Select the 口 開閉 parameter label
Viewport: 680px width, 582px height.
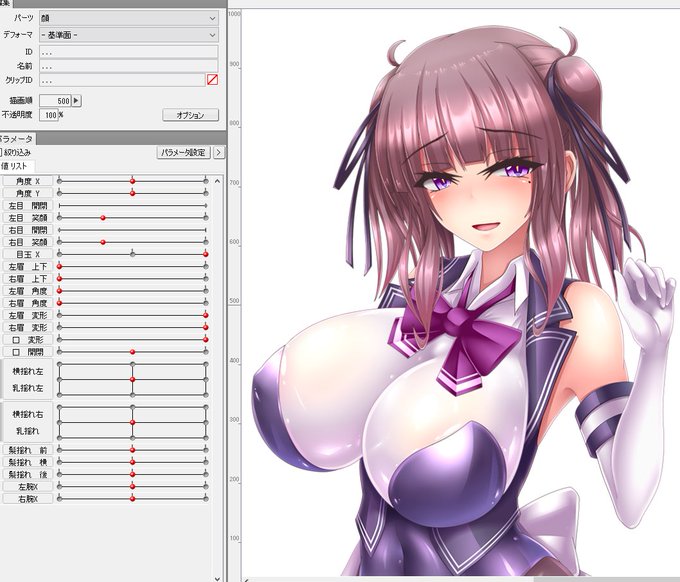coord(28,352)
